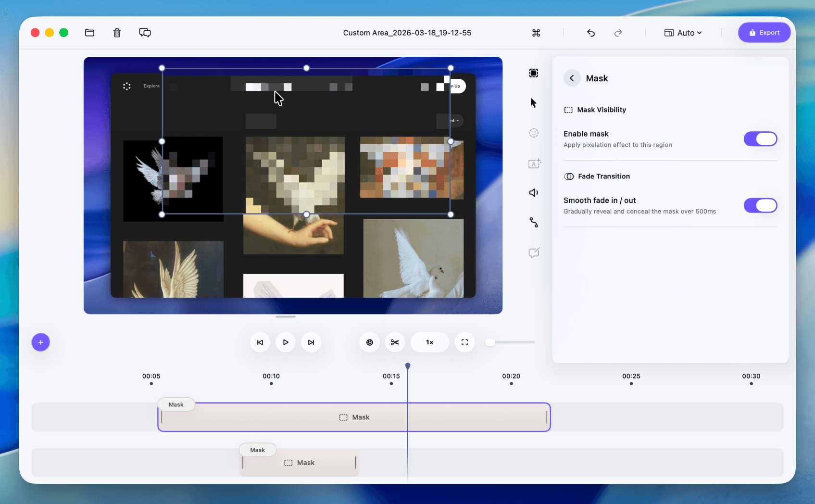The image size is (815, 504).
Task: Adjust the timeline zoom slider
Action: [490, 342]
